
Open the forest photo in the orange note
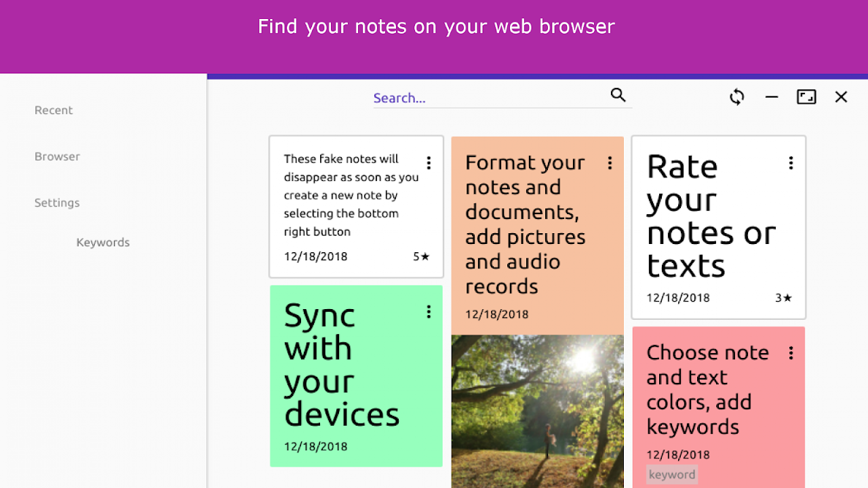pyautogui.click(x=537, y=411)
